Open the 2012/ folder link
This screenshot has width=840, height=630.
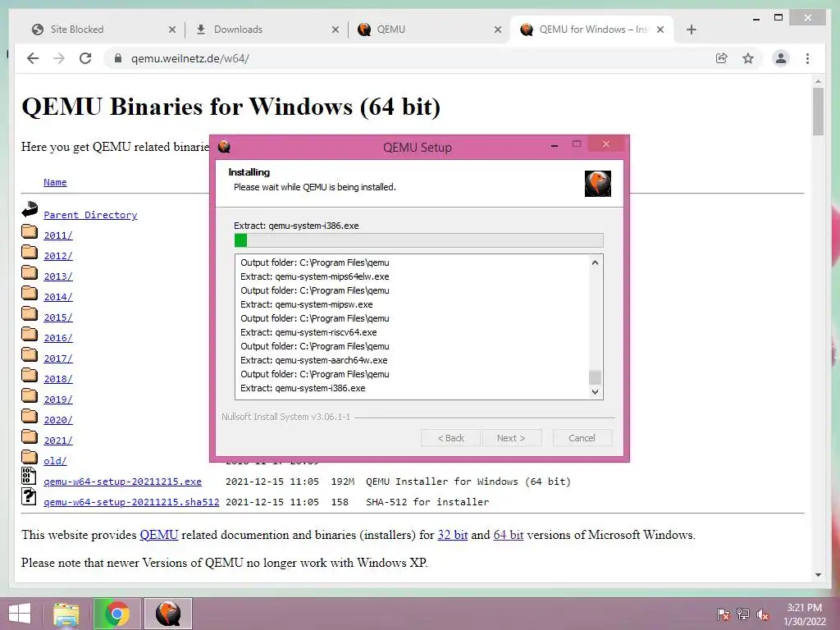(58, 256)
